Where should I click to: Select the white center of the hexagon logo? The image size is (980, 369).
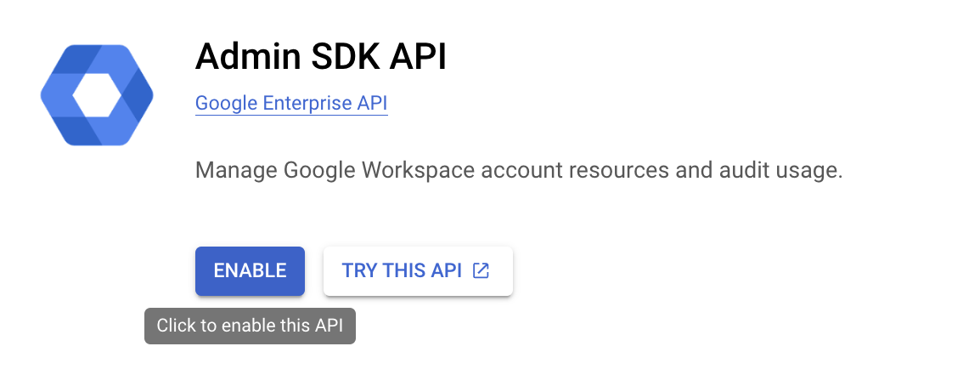(x=96, y=96)
